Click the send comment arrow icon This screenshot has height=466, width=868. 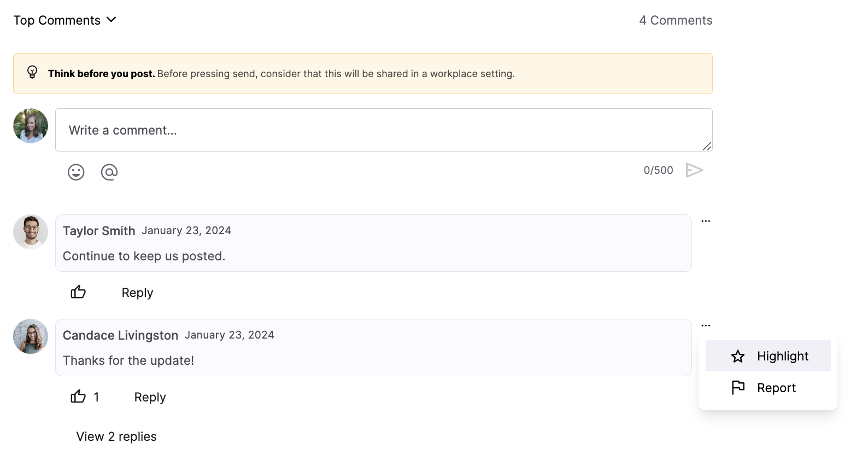tap(694, 171)
